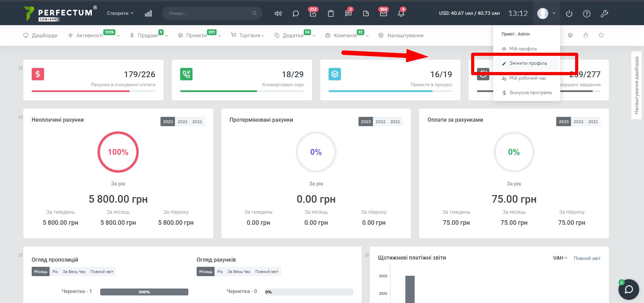Screen dimensions: 644x303
Task: Open the bar chart reports icon
Action: tap(148, 13)
